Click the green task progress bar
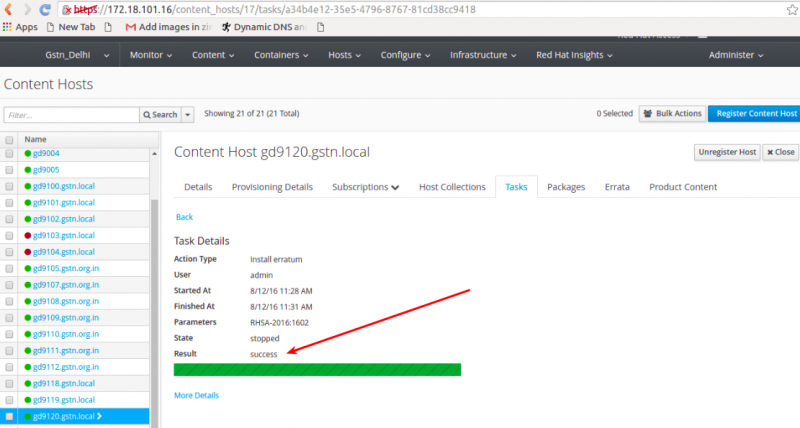Viewport: 800px width, 428px height. [x=317, y=370]
